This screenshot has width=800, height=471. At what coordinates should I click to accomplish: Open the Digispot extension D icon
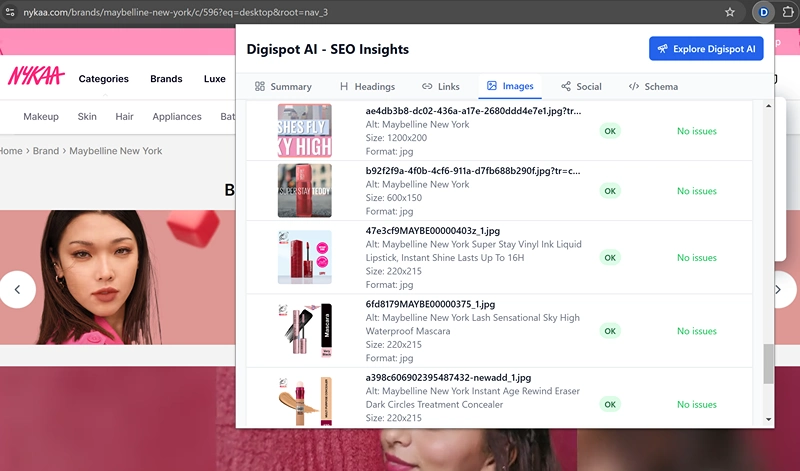pos(764,12)
